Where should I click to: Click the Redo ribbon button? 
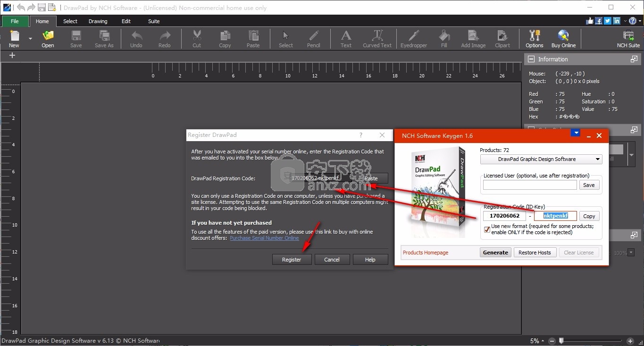165,39
